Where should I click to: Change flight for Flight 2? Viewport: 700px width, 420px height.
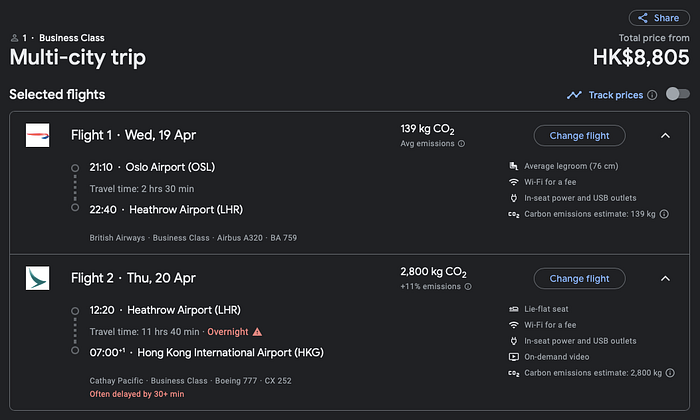(x=579, y=279)
